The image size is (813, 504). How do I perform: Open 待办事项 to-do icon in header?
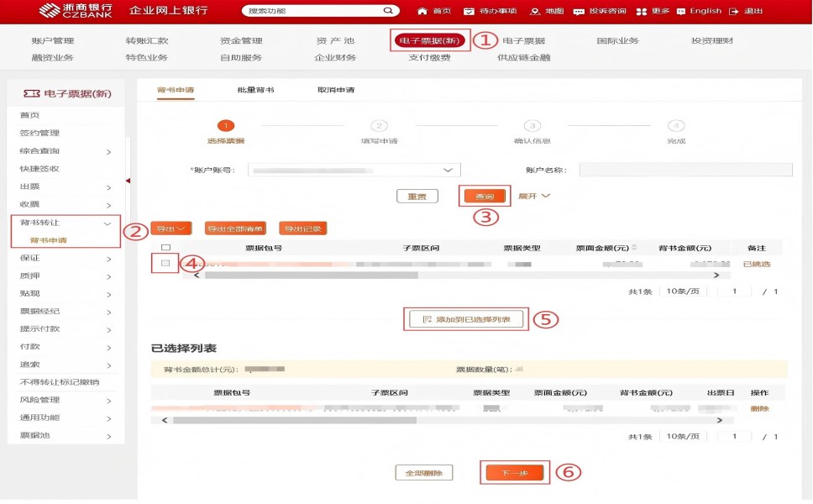(x=469, y=11)
